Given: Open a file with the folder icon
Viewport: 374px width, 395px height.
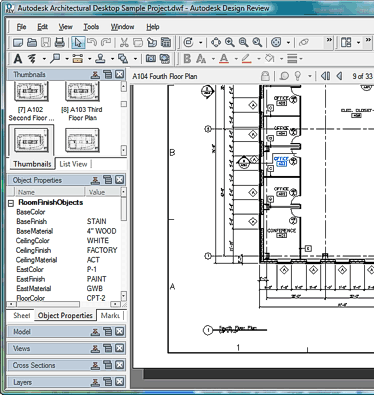Looking at the screenshot, I should tap(32, 42).
